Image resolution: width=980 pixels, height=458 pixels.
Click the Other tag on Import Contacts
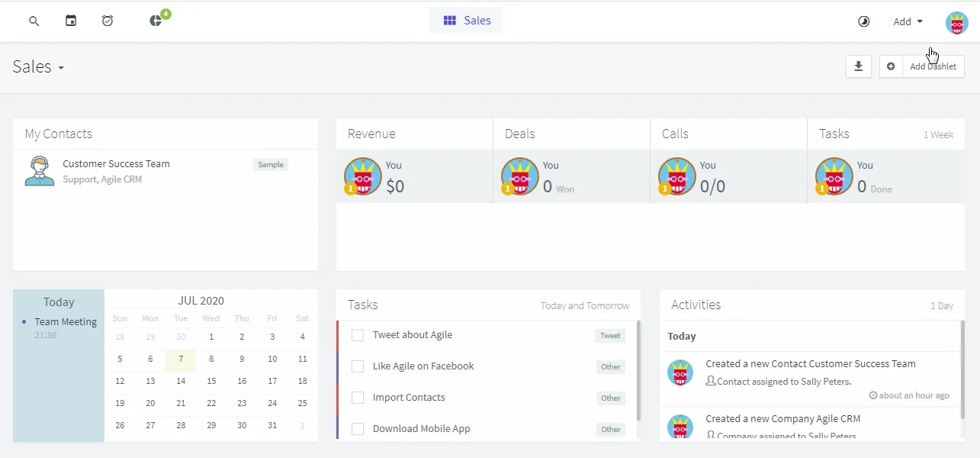(x=611, y=398)
